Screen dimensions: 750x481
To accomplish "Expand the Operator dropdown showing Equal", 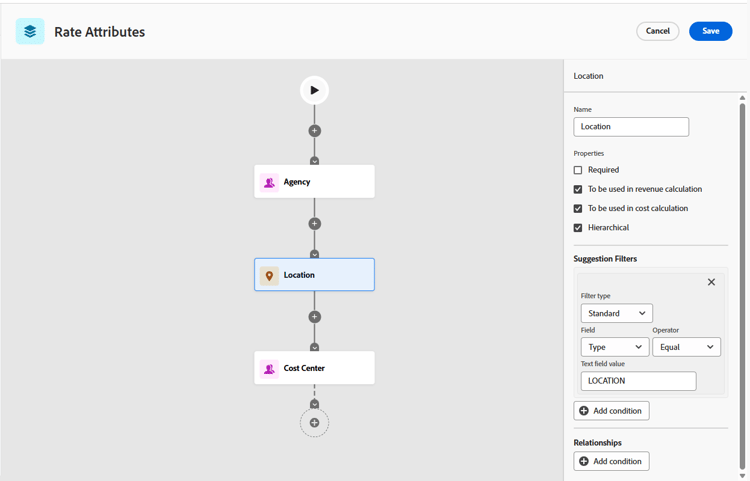I will tap(686, 347).
